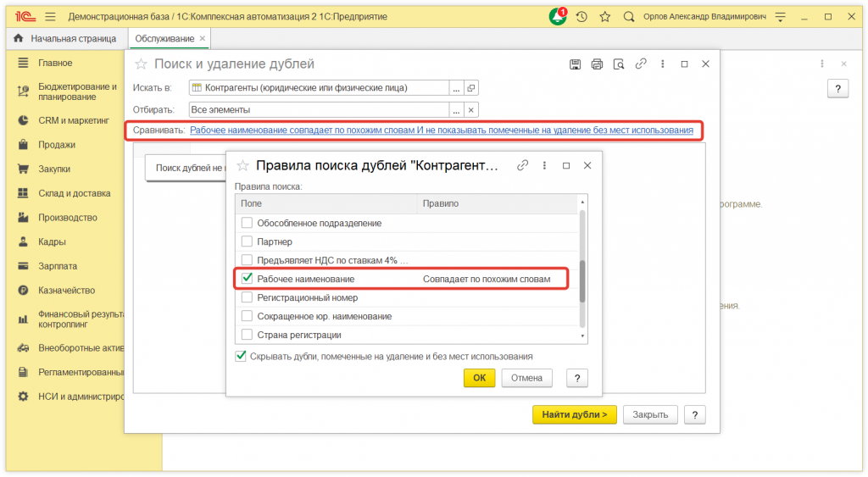The width and height of the screenshot is (868, 477).
Task: Open selection dots for Искать в field
Action: pos(456,88)
